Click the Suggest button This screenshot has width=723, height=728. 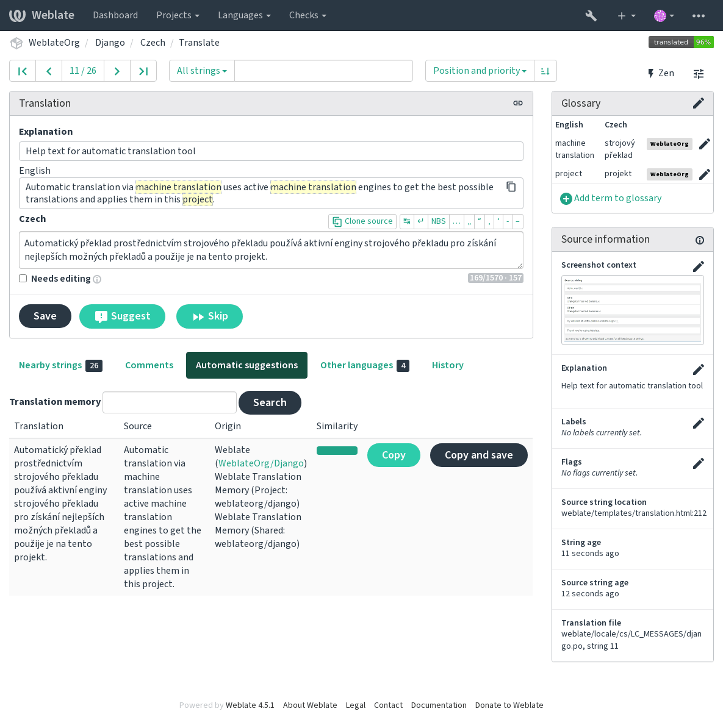point(122,316)
